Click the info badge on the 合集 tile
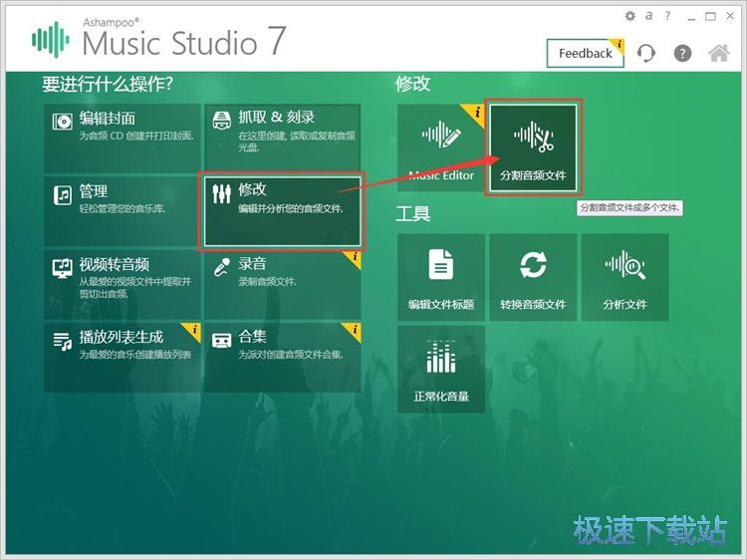This screenshot has width=747, height=560. (354, 330)
